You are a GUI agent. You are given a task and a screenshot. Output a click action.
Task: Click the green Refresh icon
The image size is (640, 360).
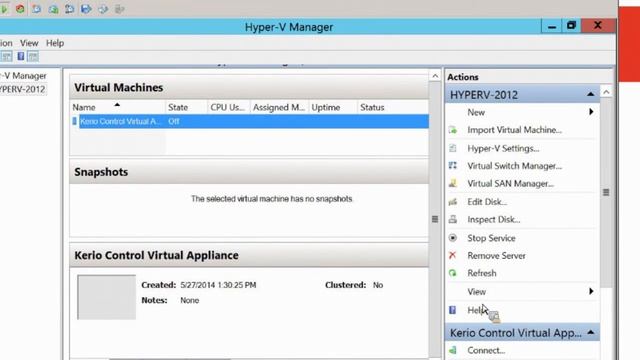click(x=453, y=273)
